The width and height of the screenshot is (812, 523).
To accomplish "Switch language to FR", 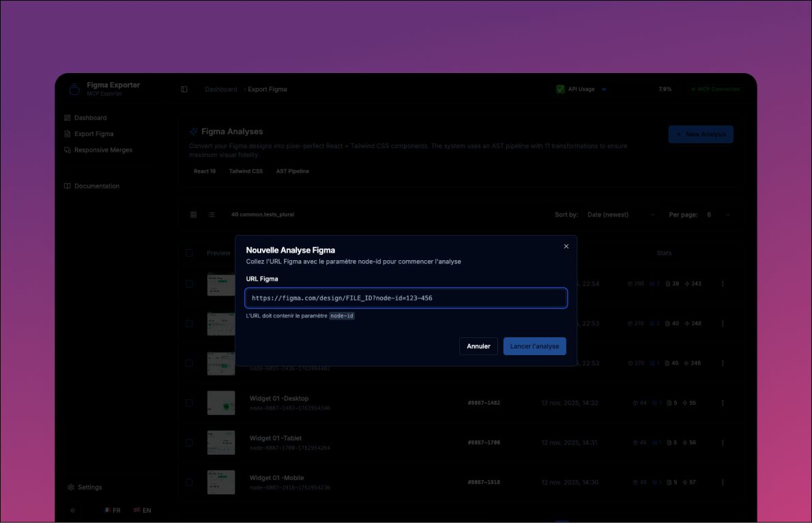I will click(x=113, y=511).
